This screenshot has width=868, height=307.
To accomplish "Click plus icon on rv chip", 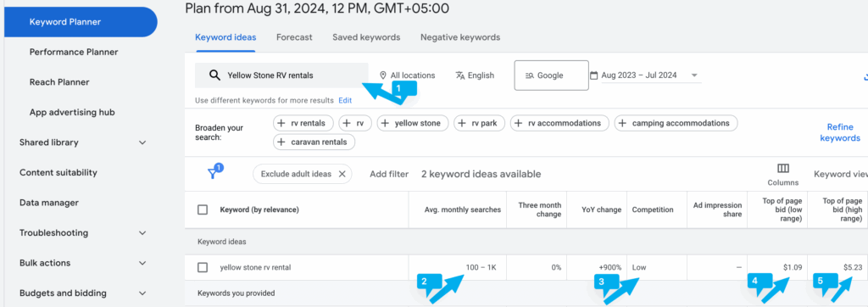I will pyautogui.click(x=347, y=123).
